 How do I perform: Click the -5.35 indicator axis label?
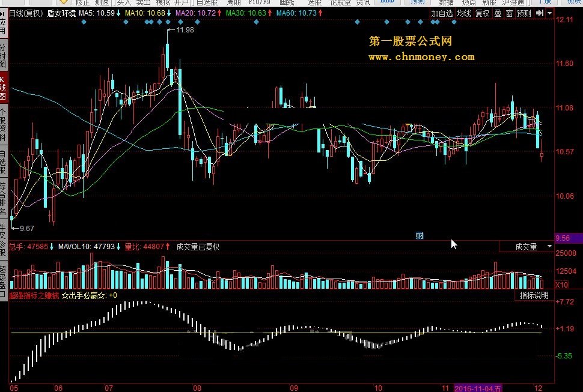[x=564, y=356]
